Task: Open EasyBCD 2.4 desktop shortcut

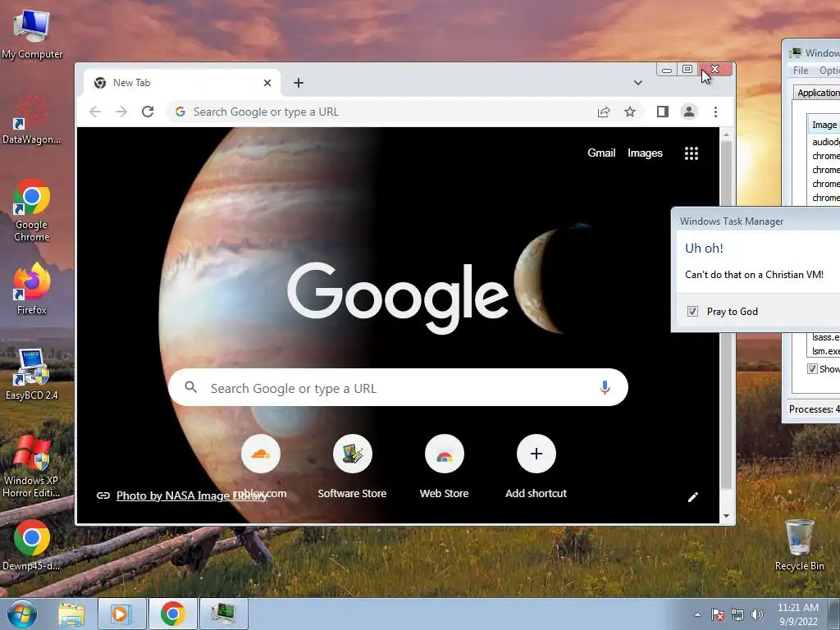Action: click(x=32, y=374)
